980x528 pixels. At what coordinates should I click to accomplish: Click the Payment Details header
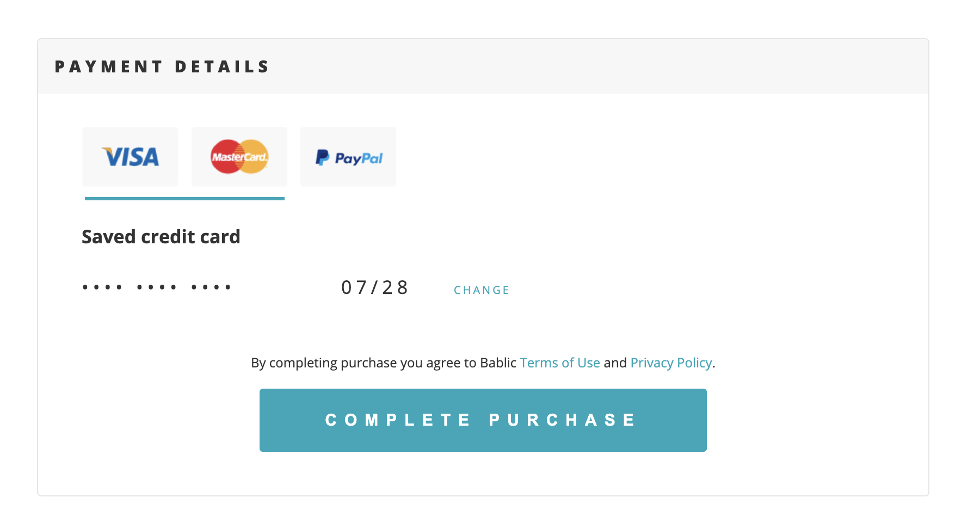point(162,66)
